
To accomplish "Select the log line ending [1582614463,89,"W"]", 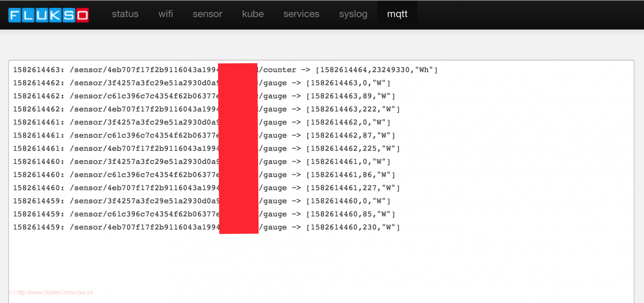I will pos(204,96).
